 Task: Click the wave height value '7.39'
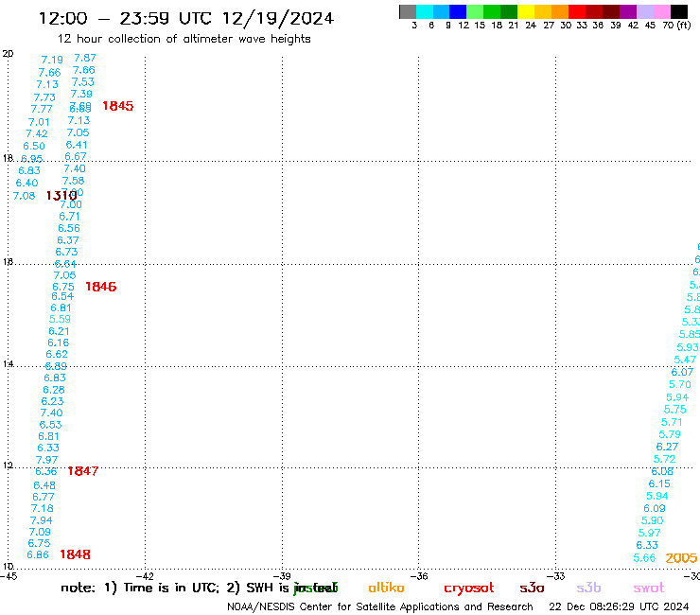pos(81,94)
